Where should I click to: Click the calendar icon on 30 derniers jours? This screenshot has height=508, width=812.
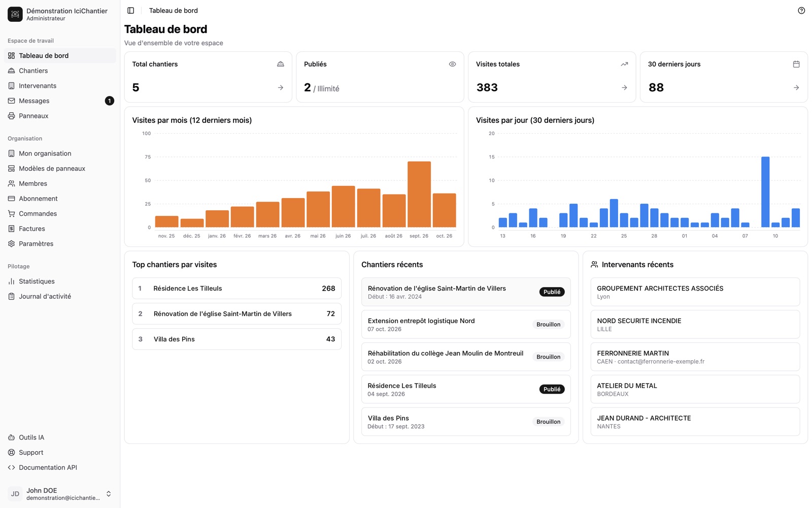pos(796,64)
